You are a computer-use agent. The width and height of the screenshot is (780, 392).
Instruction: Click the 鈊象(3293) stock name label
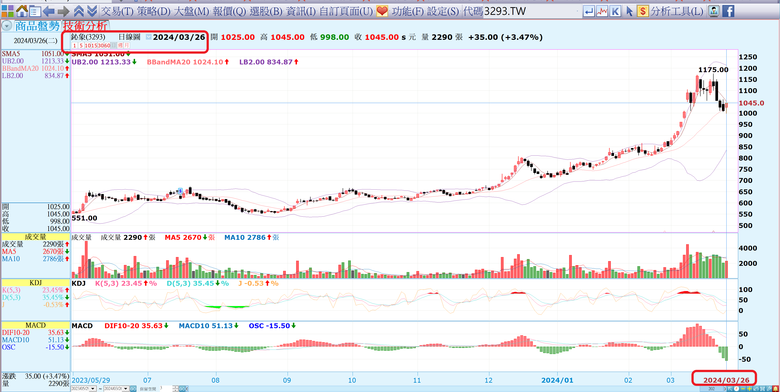pyautogui.click(x=88, y=37)
